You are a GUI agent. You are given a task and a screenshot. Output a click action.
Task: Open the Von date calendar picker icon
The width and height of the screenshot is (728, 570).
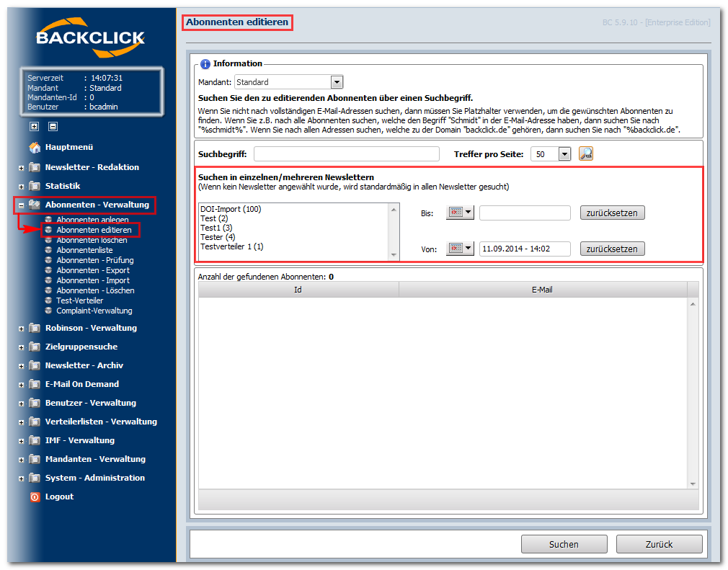[x=460, y=249]
